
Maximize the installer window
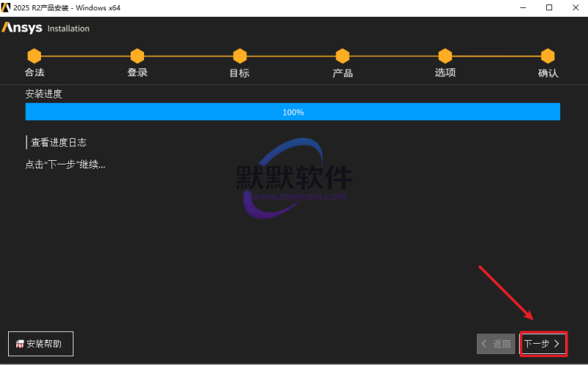point(549,7)
